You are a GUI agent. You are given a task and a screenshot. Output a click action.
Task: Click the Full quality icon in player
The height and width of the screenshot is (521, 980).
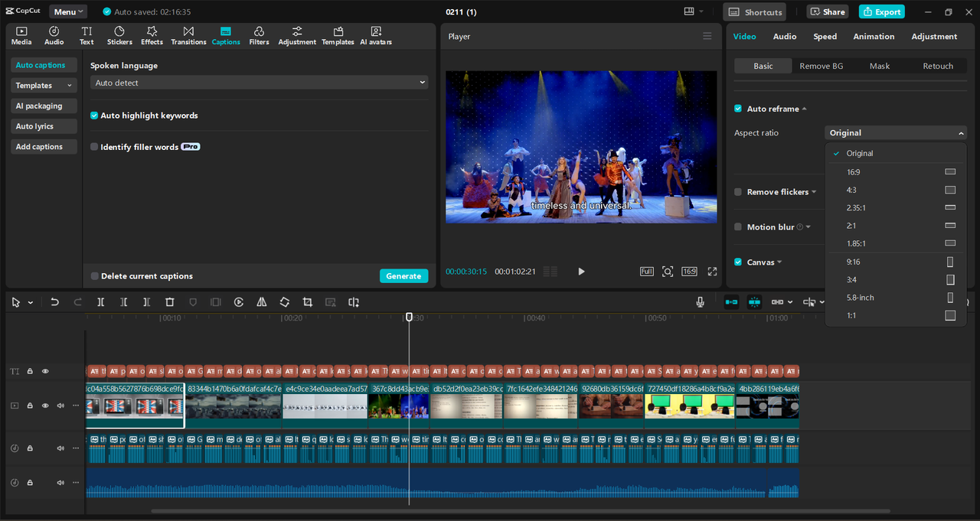pyautogui.click(x=646, y=272)
